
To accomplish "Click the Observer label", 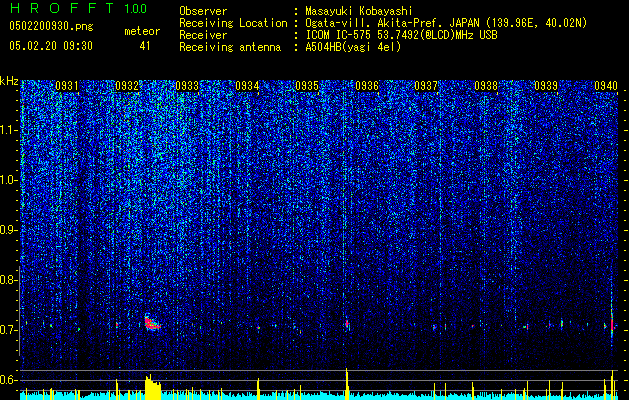I will (x=203, y=11).
